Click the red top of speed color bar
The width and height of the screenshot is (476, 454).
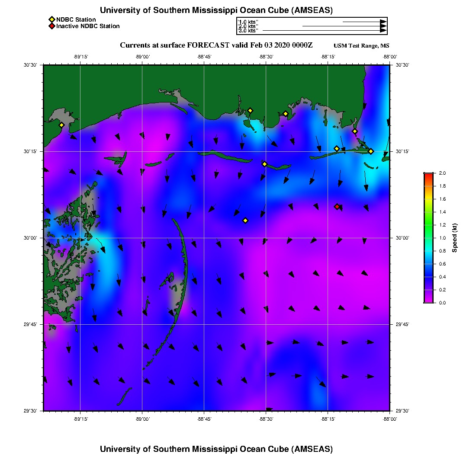pos(428,175)
